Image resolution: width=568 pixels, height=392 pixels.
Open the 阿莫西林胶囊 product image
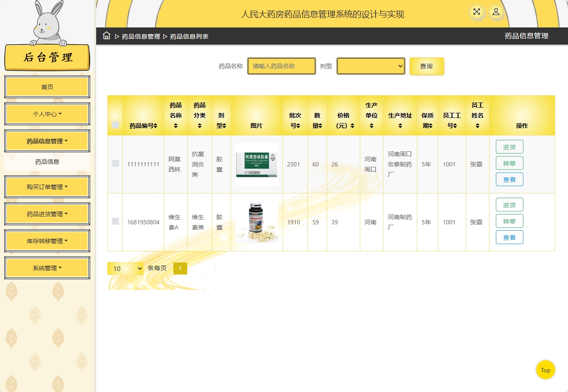(257, 164)
